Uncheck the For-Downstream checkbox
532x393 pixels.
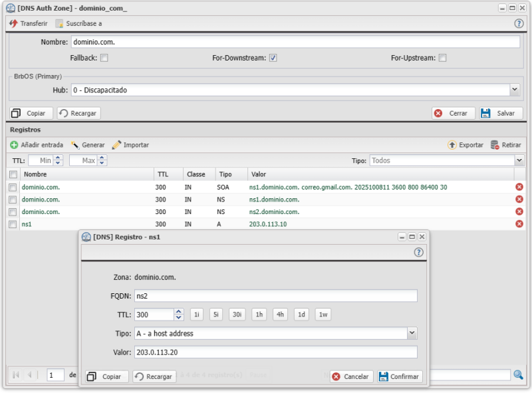(273, 58)
